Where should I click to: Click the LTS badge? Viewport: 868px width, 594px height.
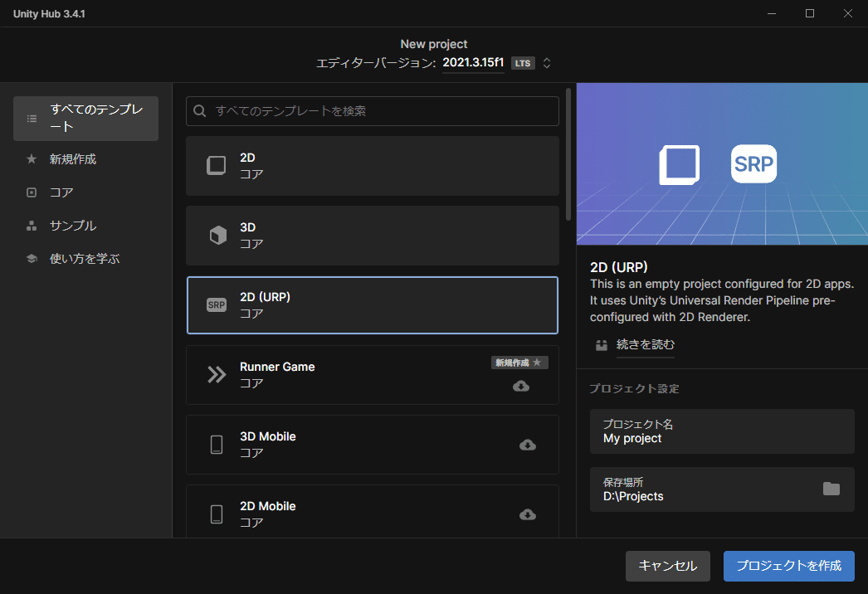click(x=523, y=63)
